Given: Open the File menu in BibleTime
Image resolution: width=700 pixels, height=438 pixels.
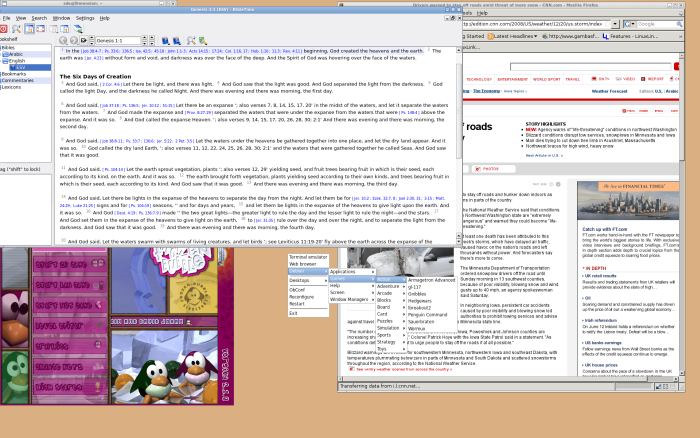Looking at the screenshot, I should point(6,18).
